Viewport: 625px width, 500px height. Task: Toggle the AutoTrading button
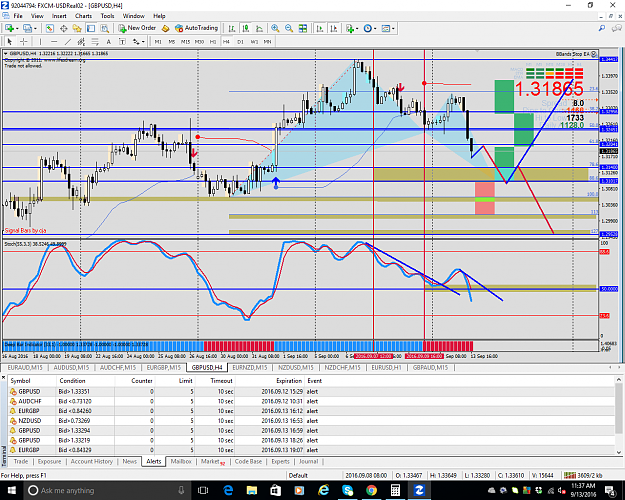[197, 28]
